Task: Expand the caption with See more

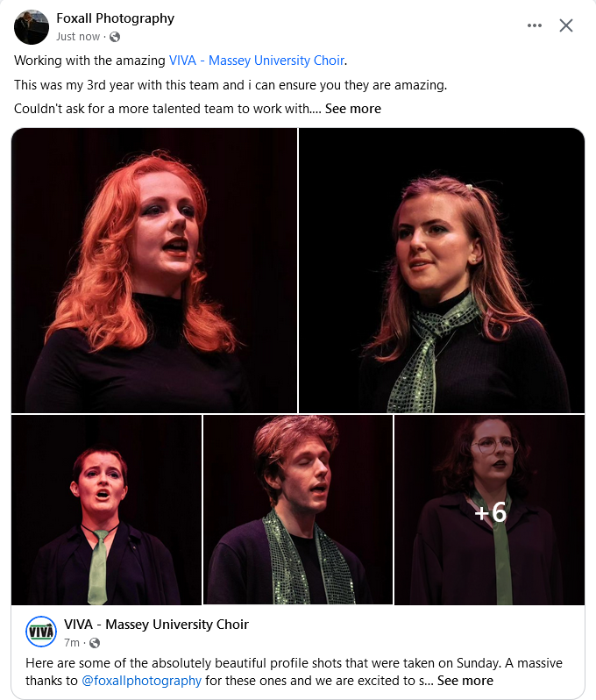Action: tap(353, 109)
